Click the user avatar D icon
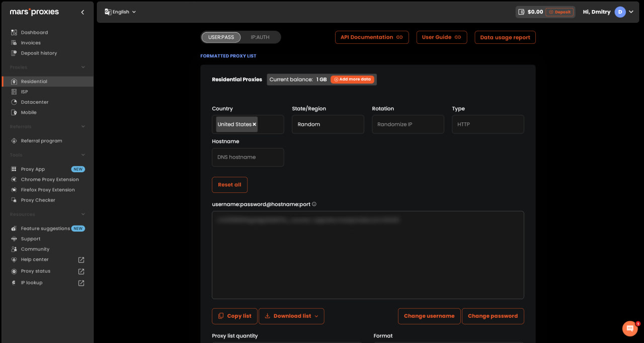This screenshot has width=644, height=343. (x=620, y=12)
